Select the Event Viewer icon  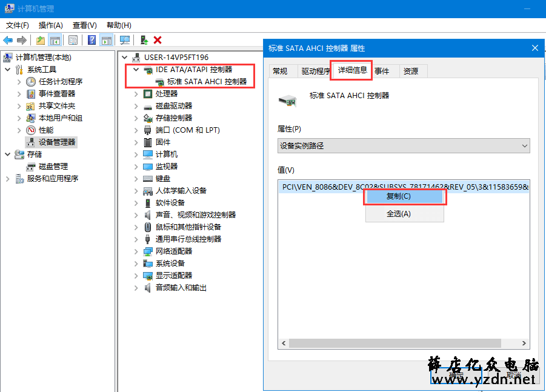[x=31, y=94]
